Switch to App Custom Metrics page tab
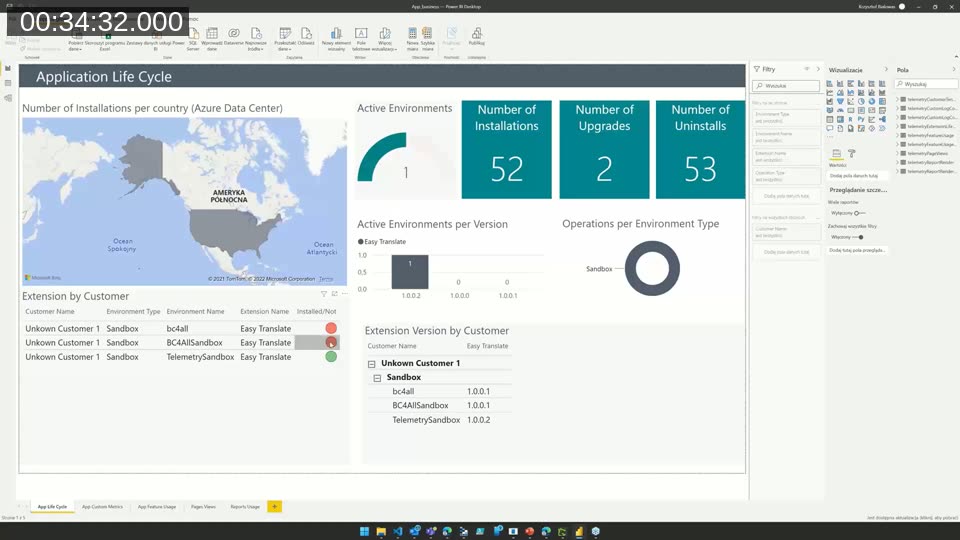 click(102, 507)
